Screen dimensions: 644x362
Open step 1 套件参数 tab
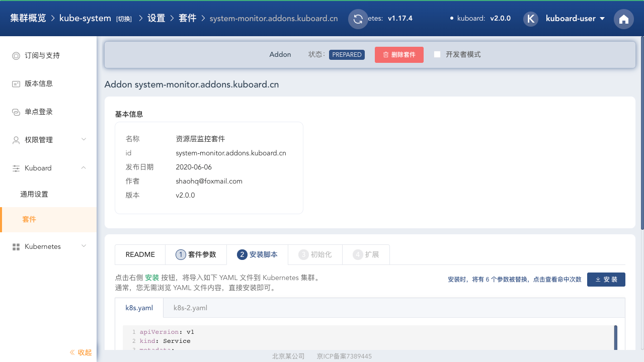pos(196,255)
